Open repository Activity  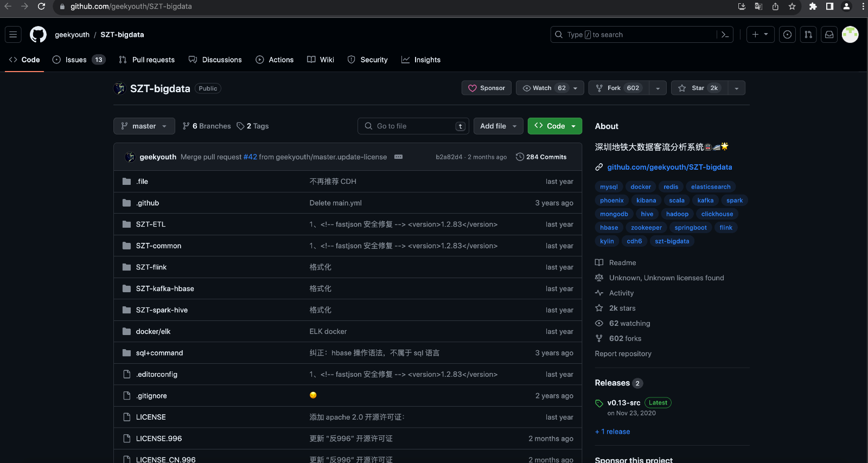click(621, 293)
